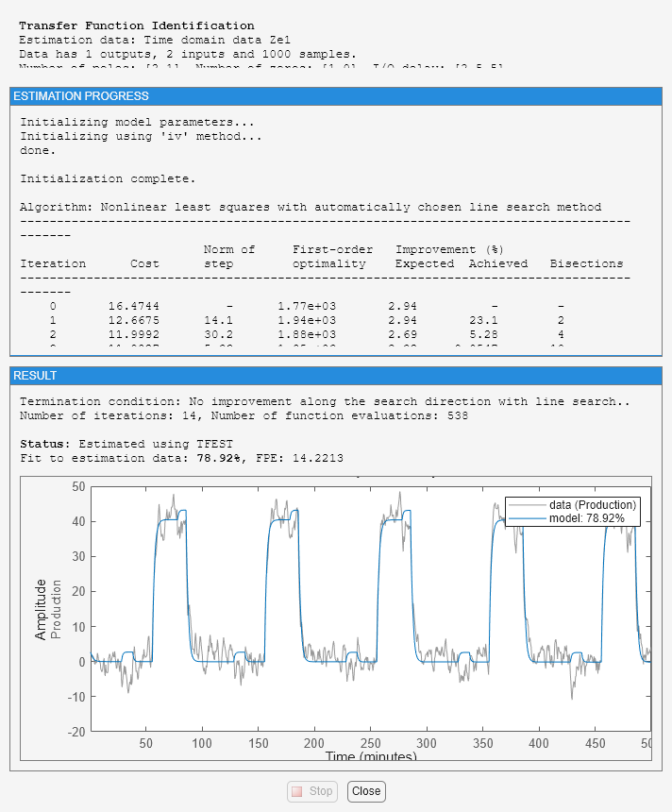Click the Algorithm: Nonlinear least squares line
672x812 pixels.
point(311,207)
